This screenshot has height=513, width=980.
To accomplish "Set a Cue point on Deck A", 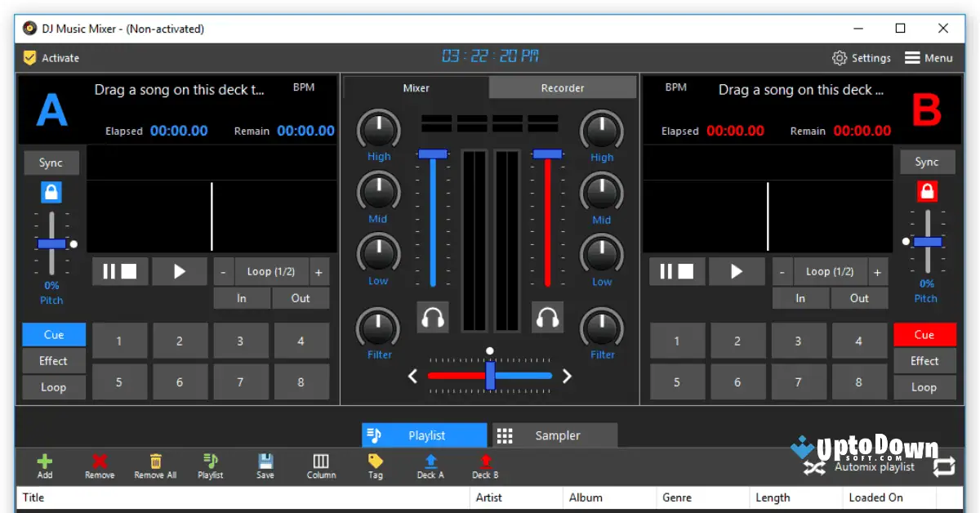I will (x=53, y=334).
